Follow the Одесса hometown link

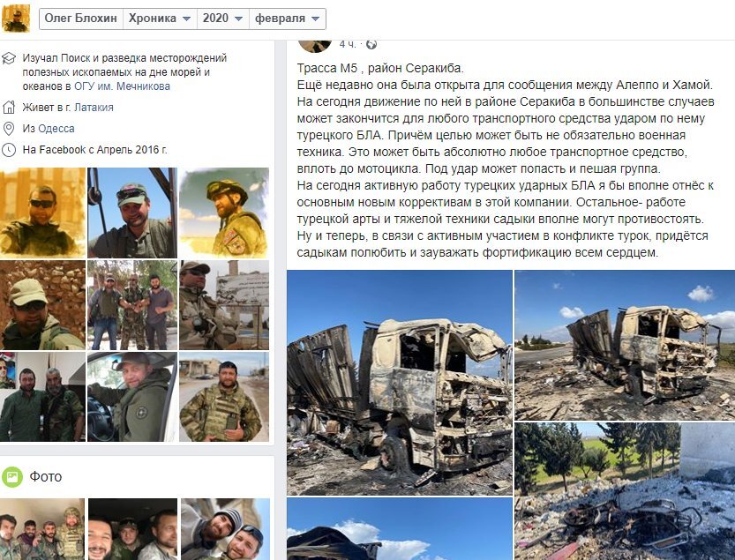[56, 129]
